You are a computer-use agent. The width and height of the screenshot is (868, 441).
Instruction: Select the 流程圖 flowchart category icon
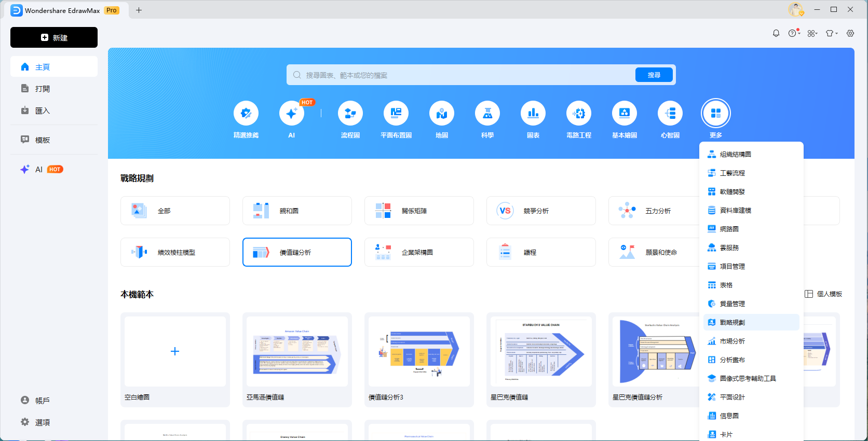click(350, 113)
